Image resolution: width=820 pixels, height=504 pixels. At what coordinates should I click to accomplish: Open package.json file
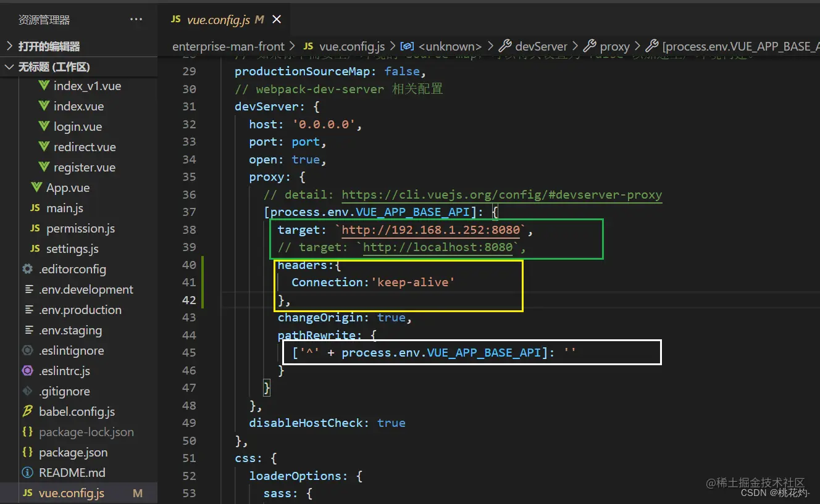(73, 453)
